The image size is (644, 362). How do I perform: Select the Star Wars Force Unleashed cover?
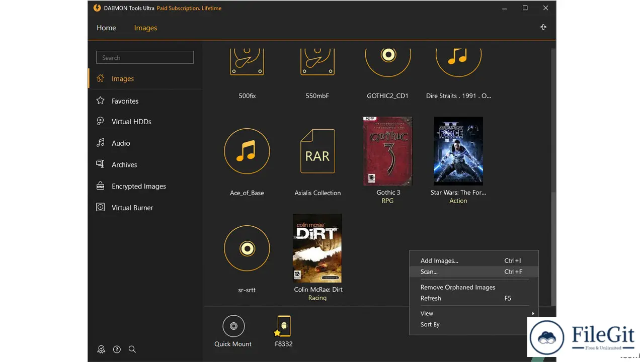pos(458,151)
